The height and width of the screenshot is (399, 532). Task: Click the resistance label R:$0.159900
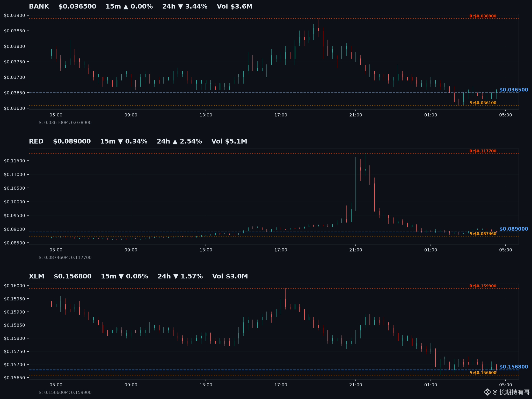483,286
